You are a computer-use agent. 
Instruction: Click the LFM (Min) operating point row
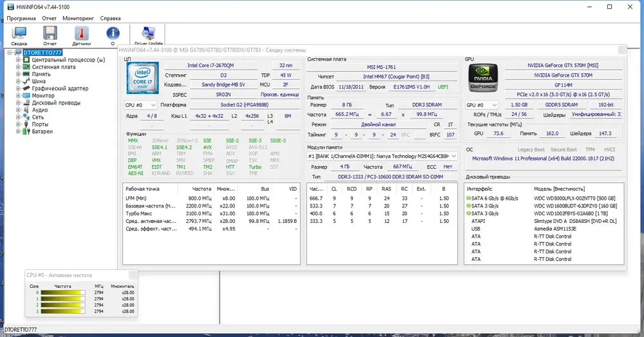tap(211, 198)
